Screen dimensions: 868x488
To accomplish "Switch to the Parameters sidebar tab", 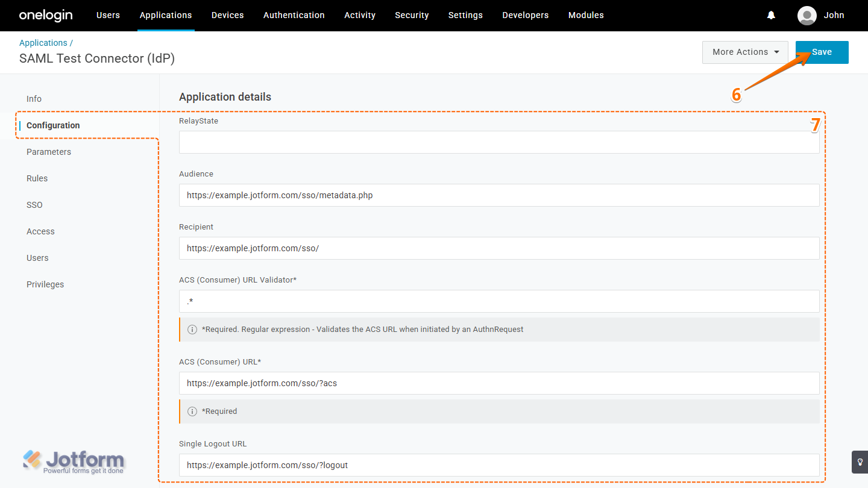I will click(49, 152).
